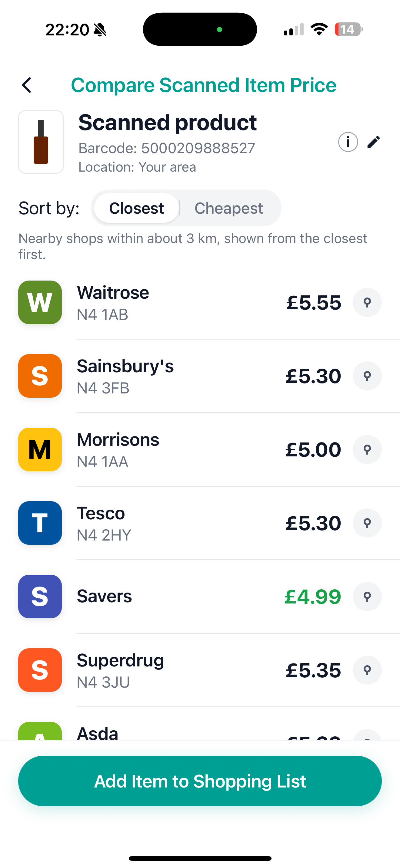This screenshot has width=400, height=868.
Task: Open map pin for Waitrose location
Action: [x=367, y=302]
